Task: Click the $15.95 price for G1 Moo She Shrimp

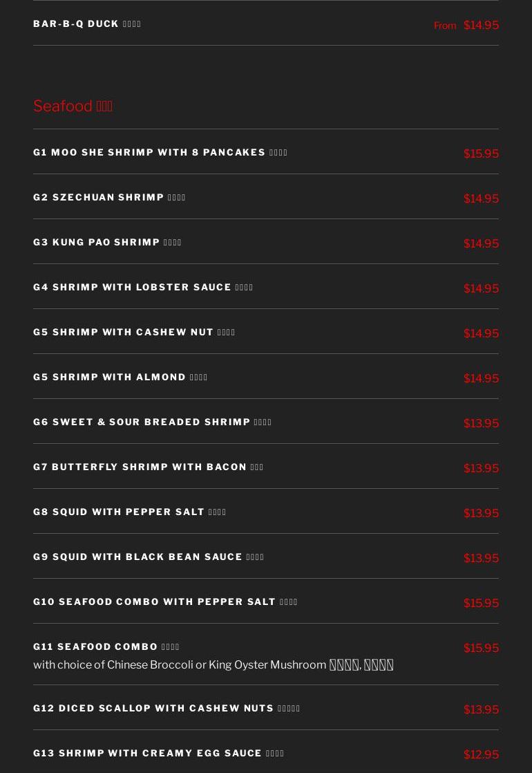Action: pyautogui.click(x=481, y=154)
